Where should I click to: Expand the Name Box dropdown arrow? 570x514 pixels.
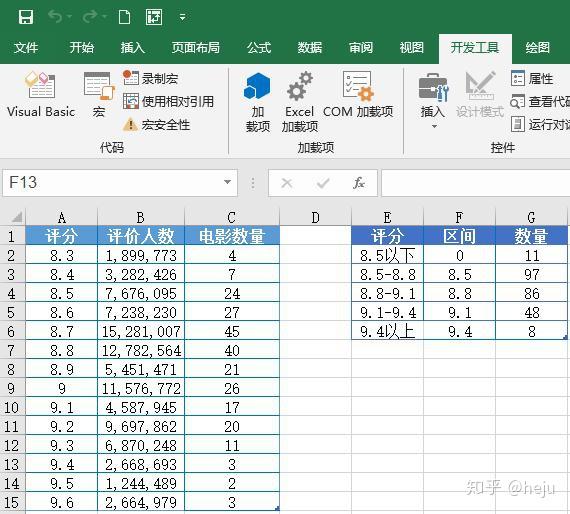[x=227, y=182]
